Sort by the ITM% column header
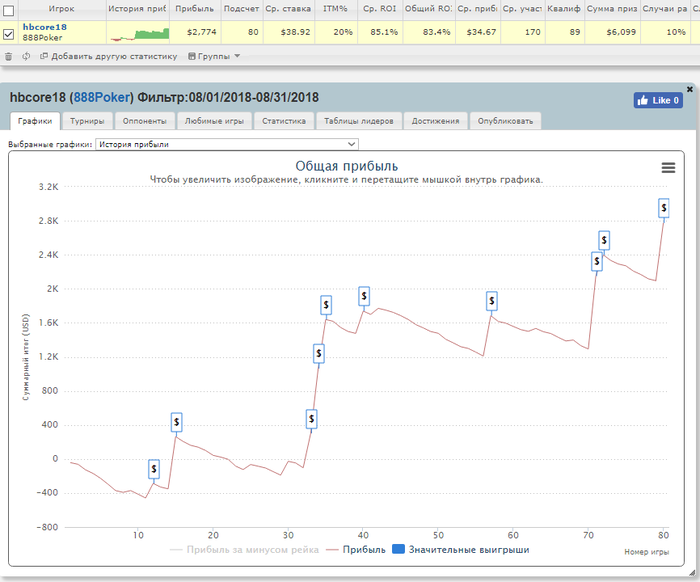 click(x=335, y=9)
